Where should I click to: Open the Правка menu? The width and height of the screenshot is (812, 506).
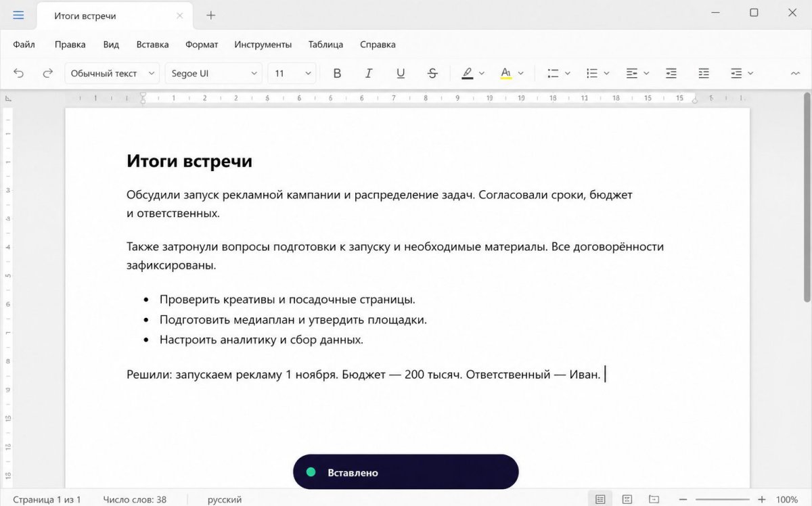click(70, 45)
